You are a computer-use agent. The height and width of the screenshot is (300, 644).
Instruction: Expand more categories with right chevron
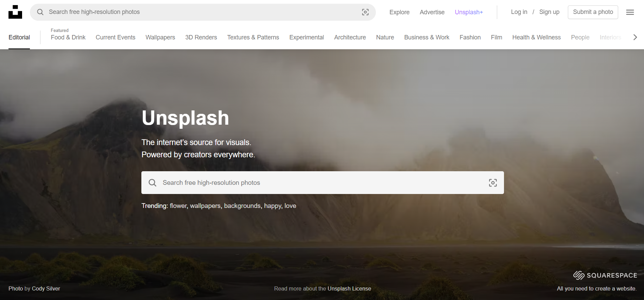point(635,37)
